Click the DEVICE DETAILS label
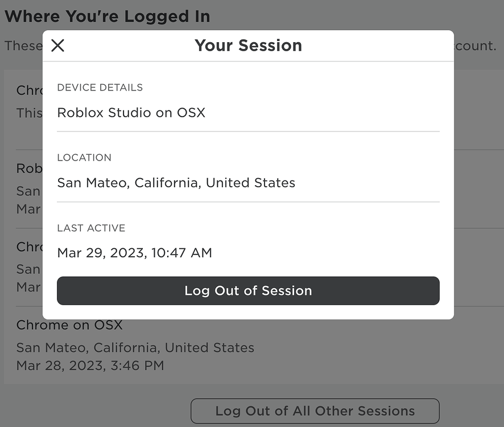The height and width of the screenshot is (427, 504). coord(100,87)
